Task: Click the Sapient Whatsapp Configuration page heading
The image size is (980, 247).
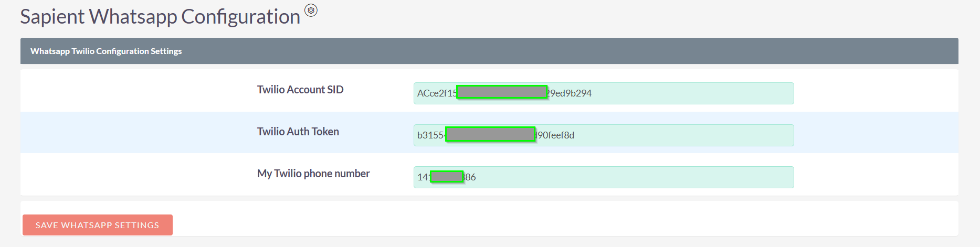Action: pos(160,17)
